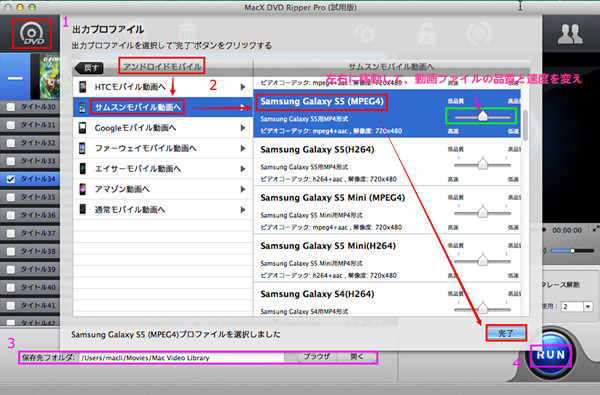The image size is (600, 395).
Task: Select Samsung Galaxy S5 (MPEG4) profile
Action: pos(387,114)
